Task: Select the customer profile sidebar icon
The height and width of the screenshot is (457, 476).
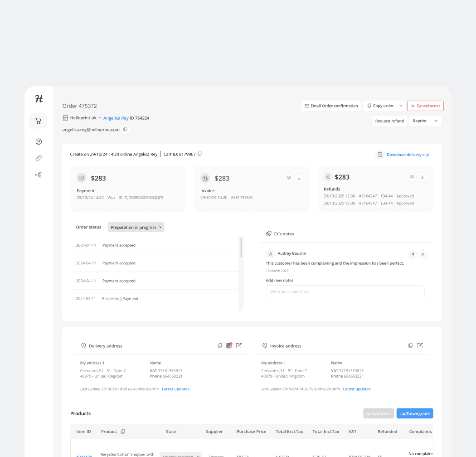Action: point(38,141)
